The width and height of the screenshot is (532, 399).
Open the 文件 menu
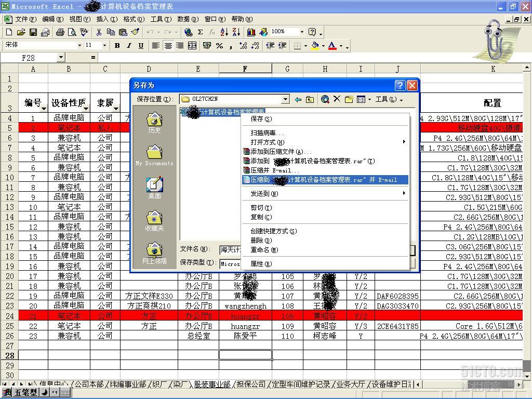coord(26,19)
